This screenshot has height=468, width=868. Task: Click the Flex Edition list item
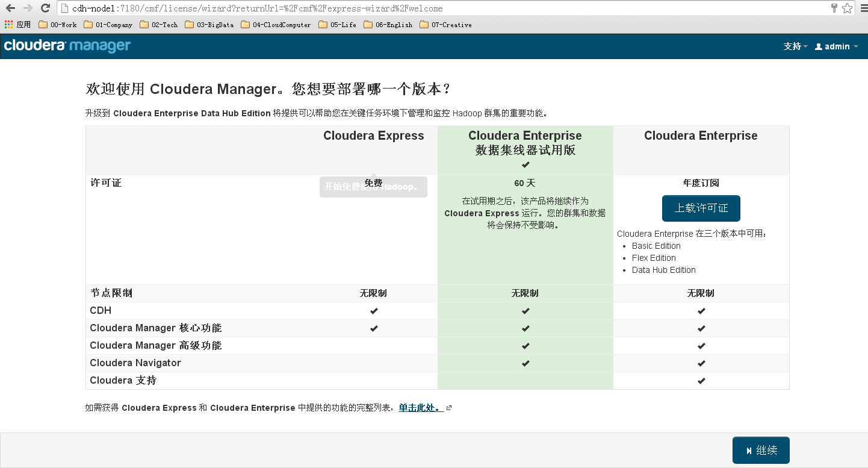pyautogui.click(x=654, y=258)
